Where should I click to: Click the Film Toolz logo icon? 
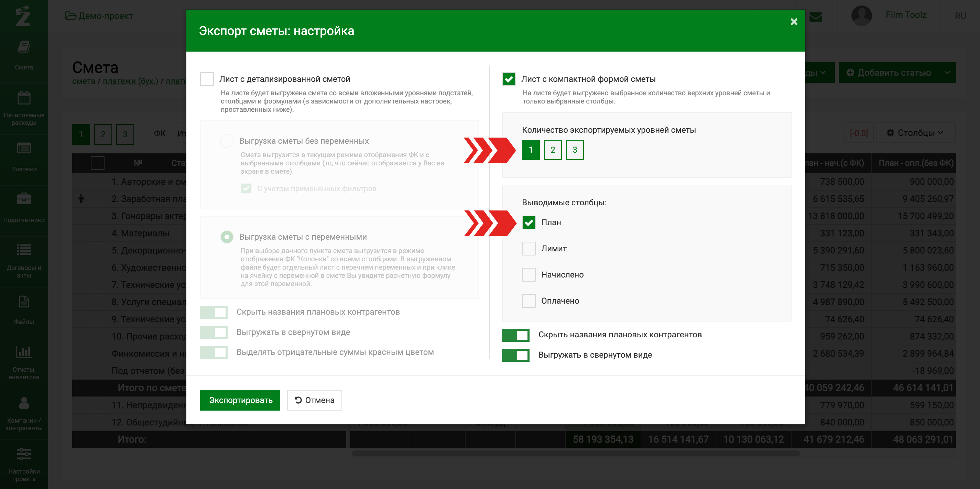(x=23, y=16)
